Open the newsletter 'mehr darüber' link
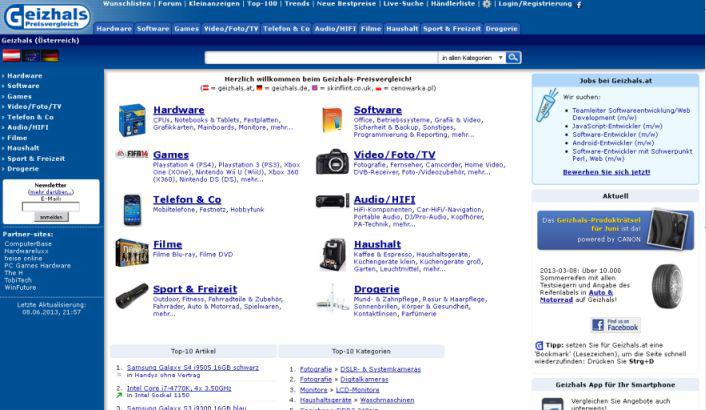The height and width of the screenshot is (410, 706). 51,192
